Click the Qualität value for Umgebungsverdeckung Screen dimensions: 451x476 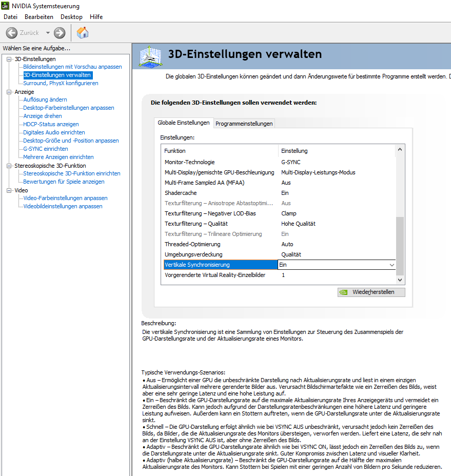(x=291, y=254)
